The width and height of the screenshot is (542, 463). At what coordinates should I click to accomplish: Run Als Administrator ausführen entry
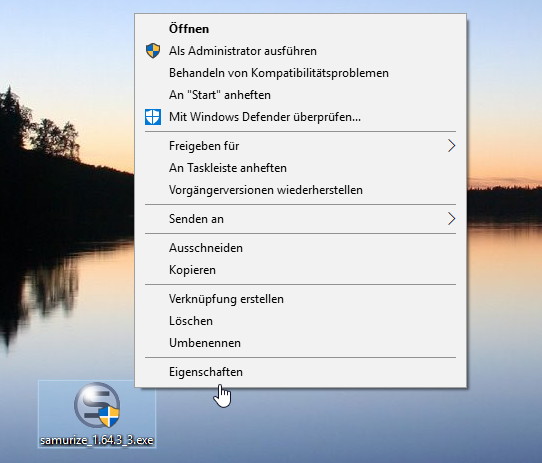coord(300,51)
